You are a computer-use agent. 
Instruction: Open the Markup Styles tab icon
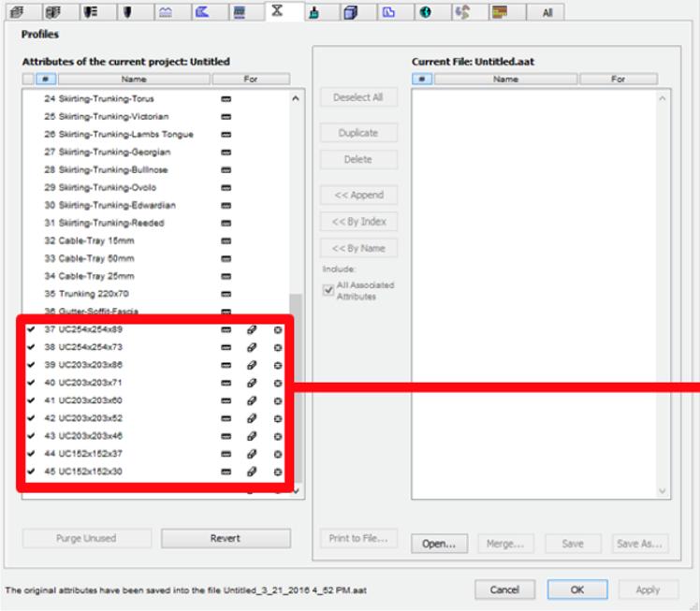tap(462, 12)
